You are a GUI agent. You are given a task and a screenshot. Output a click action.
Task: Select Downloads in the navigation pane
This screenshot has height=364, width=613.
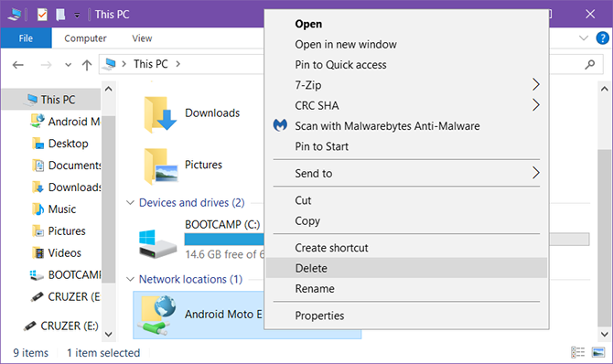tap(67, 187)
